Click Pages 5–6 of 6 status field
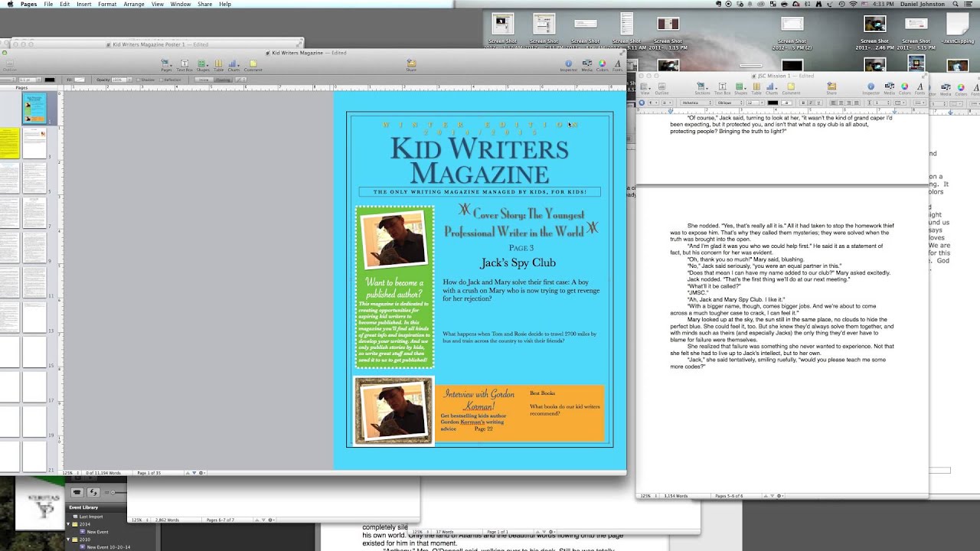 point(730,496)
